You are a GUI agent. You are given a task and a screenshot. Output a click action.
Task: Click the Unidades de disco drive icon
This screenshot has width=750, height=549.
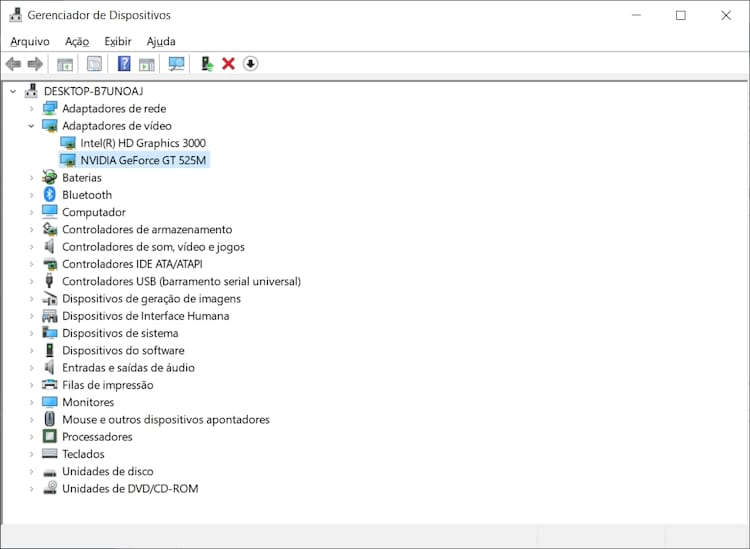pos(49,472)
